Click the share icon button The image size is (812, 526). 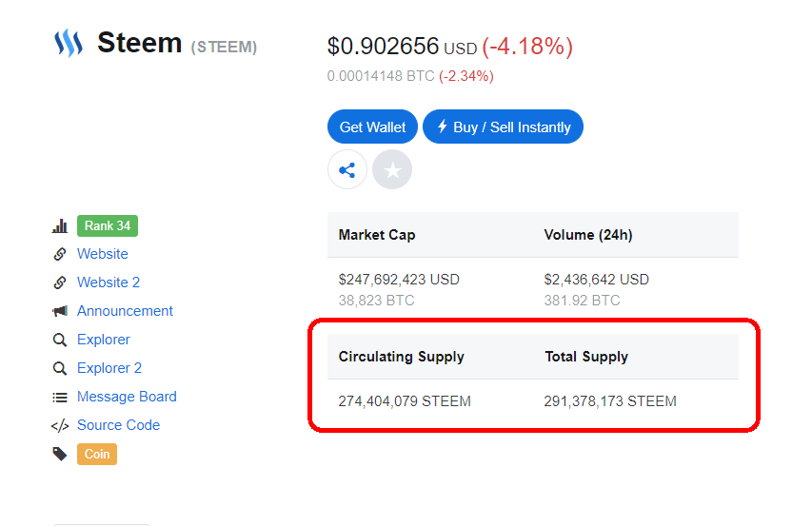coord(347,169)
